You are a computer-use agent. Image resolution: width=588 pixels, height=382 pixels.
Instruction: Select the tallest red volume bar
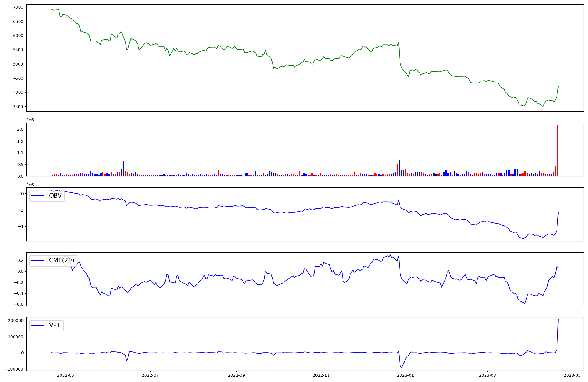(557, 150)
